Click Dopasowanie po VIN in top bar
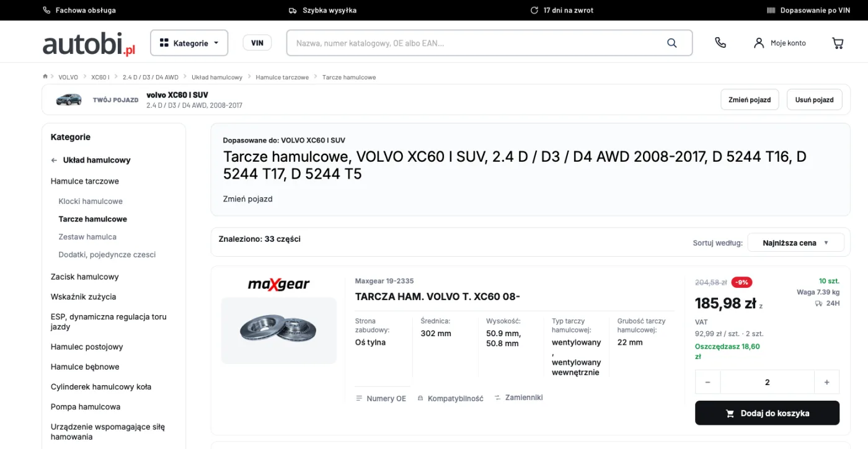Screen dimensions: 868x449 click(808, 11)
